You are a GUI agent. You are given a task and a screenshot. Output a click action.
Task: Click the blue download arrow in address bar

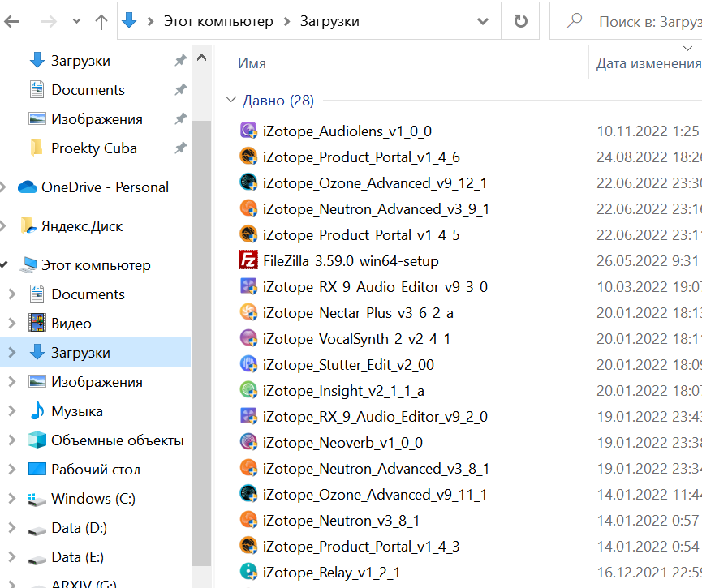129,20
